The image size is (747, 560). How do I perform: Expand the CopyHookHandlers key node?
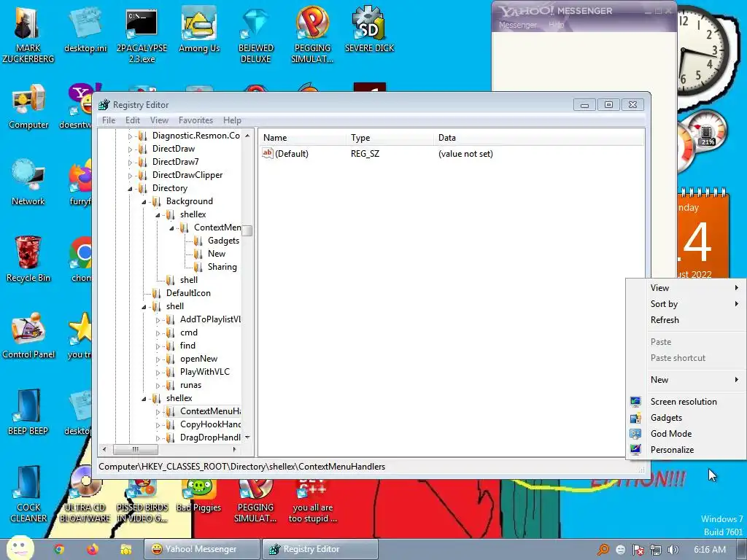(x=158, y=425)
